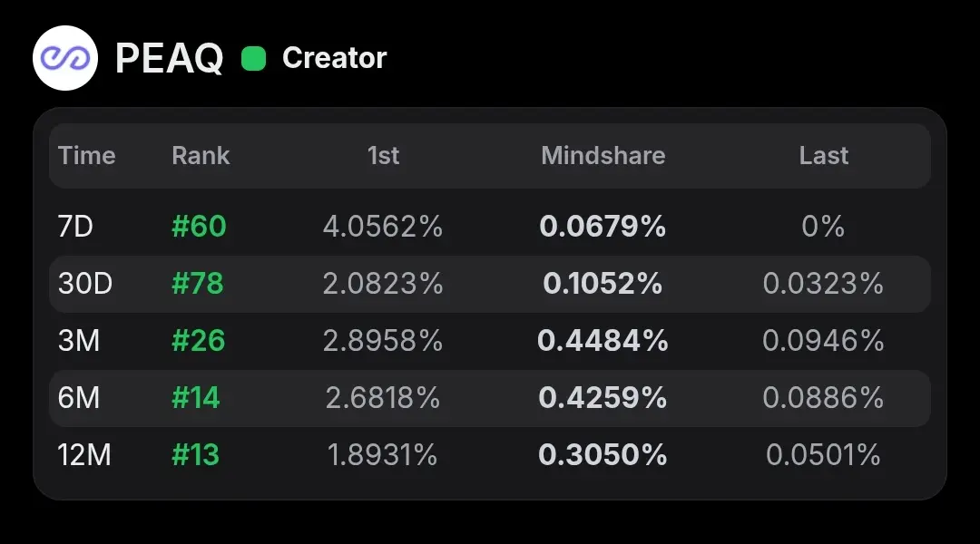
Task: Click the Last column header
Action: coord(824,156)
